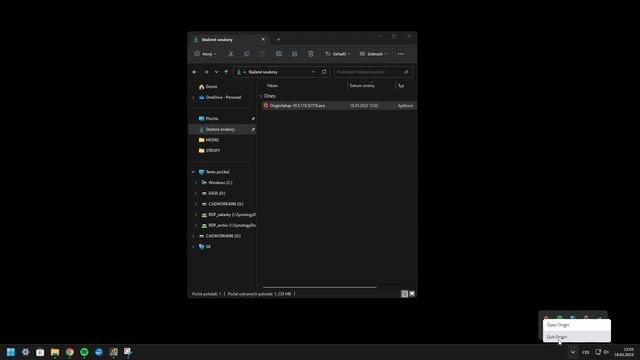Switch to details view in status bar
The image size is (640, 360).
[404, 294]
